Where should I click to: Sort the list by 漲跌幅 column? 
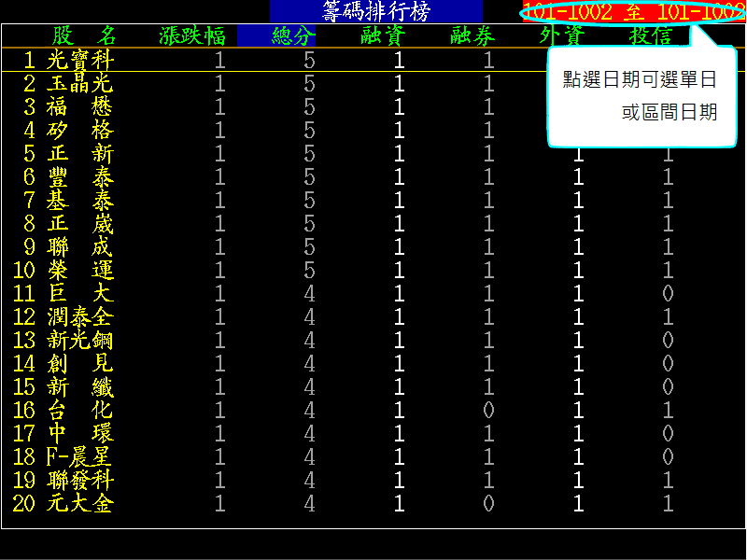(189, 34)
